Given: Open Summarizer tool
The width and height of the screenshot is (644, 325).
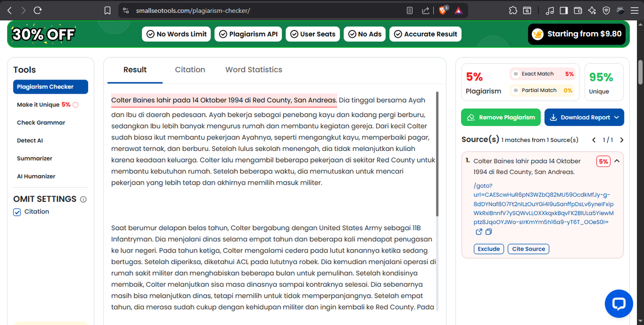Looking at the screenshot, I should (34, 158).
